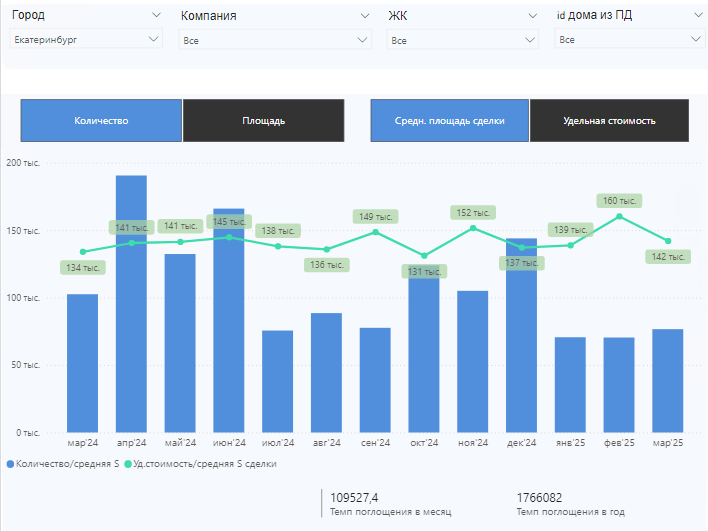Click the мар'25 axis label
The image size is (708, 531).
(x=668, y=443)
